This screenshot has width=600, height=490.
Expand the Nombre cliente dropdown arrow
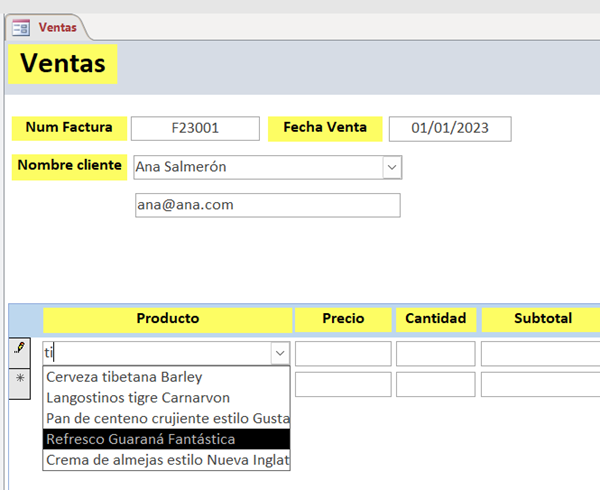(392, 167)
